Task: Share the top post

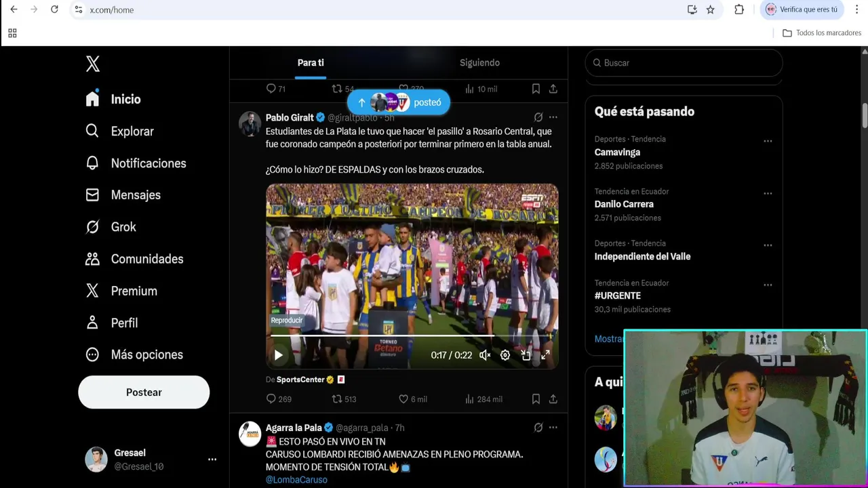Action: tap(553, 89)
